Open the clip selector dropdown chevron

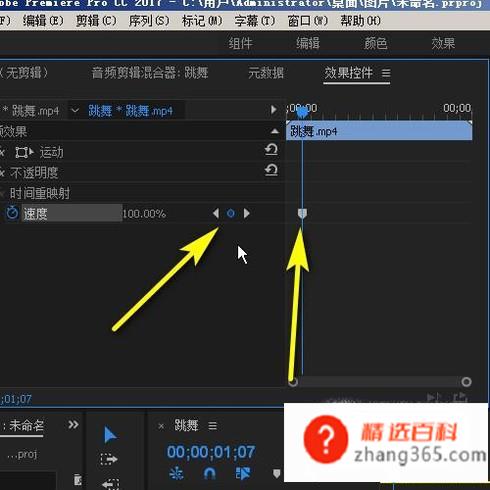pyautogui.click(x=75, y=110)
